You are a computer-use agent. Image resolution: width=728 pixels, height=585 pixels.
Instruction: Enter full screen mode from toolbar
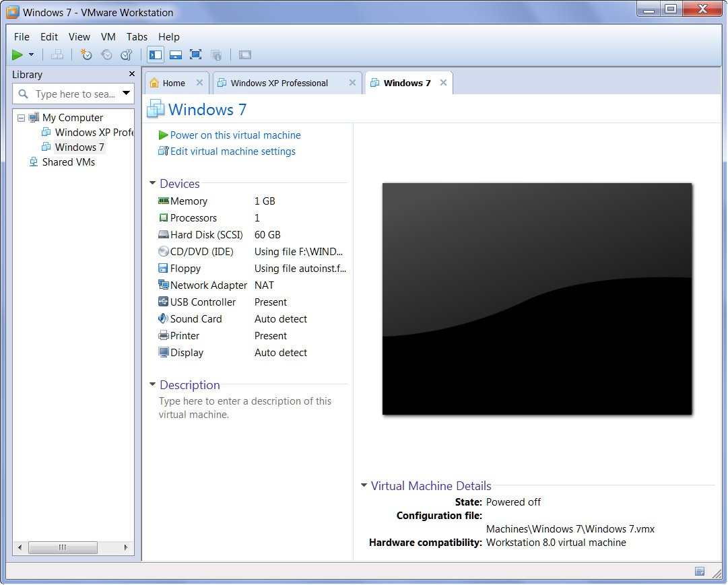click(195, 55)
